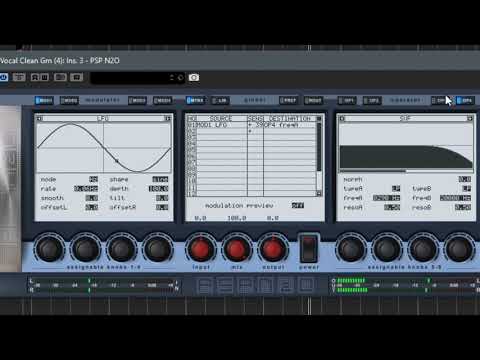Click the red mix knob

point(237,249)
